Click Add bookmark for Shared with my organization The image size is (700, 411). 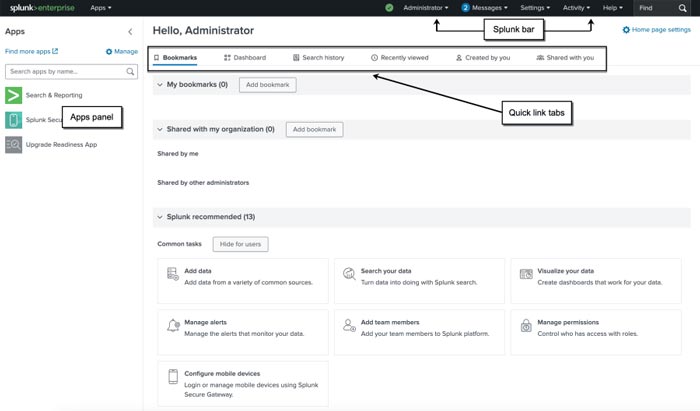315,129
